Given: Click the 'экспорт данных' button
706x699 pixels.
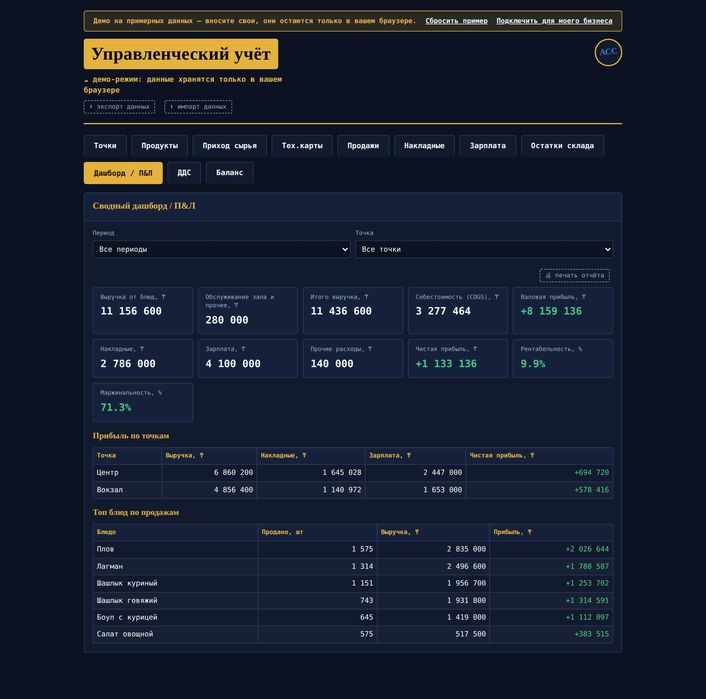Looking at the screenshot, I should [119, 107].
